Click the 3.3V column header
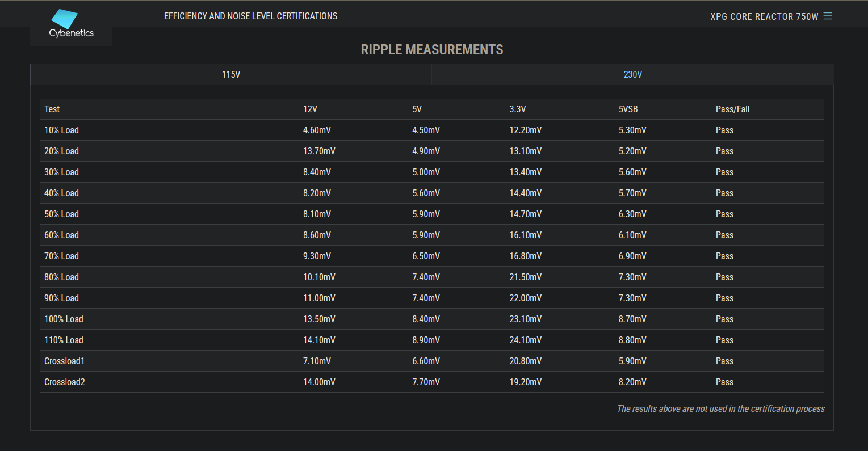The width and height of the screenshot is (868, 451). point(518,109)
